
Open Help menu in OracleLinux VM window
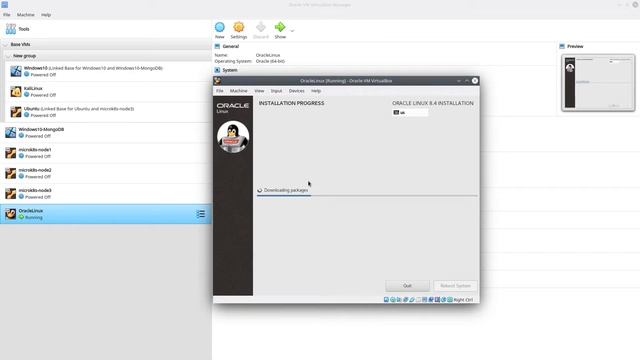coord(316,91)
